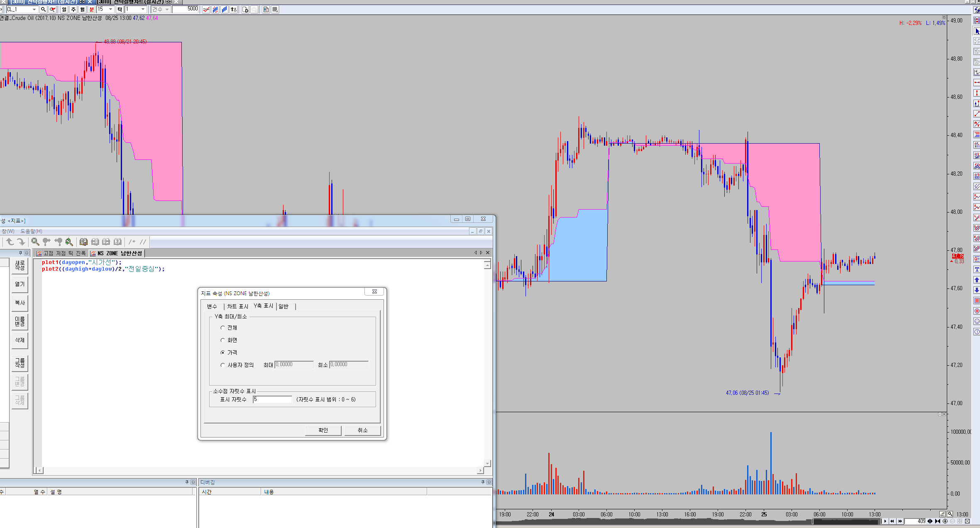Click the blue bar chart toolbar icon
The width and height of the screenshot is (980, 528).
(x=225, y=9)
